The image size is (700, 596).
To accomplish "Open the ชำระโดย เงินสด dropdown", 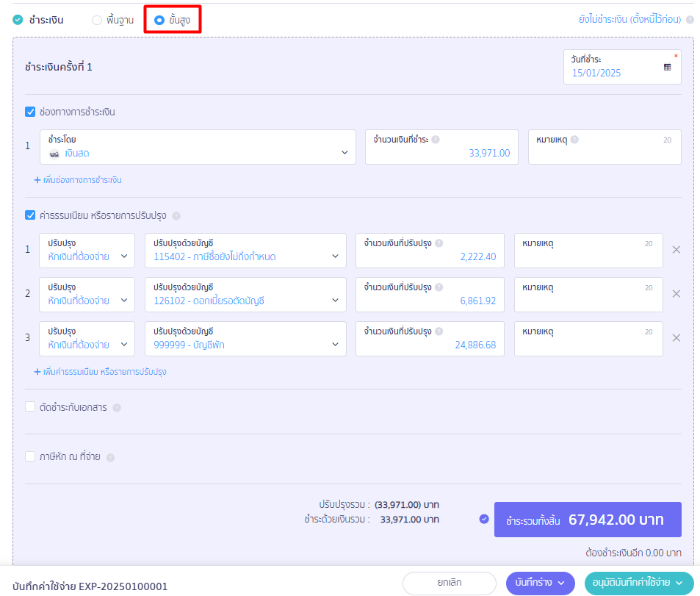I will (x=198, y=147).
